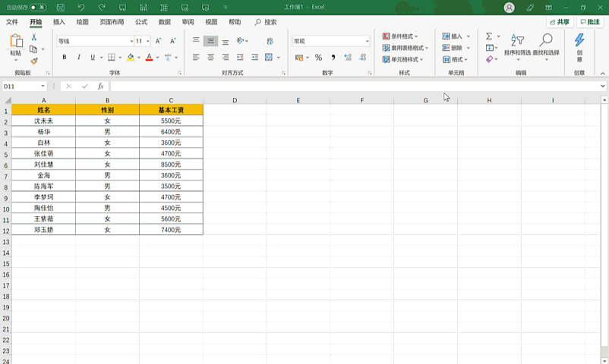Click the fx insert function button

(100, 86)
